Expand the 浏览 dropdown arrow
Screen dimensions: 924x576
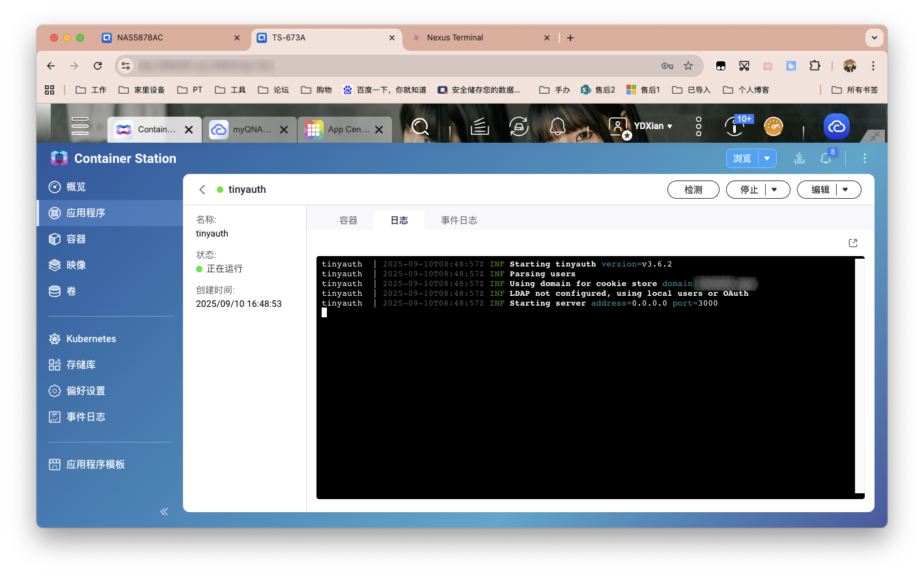pyautogui.click(x=767, y=158)
